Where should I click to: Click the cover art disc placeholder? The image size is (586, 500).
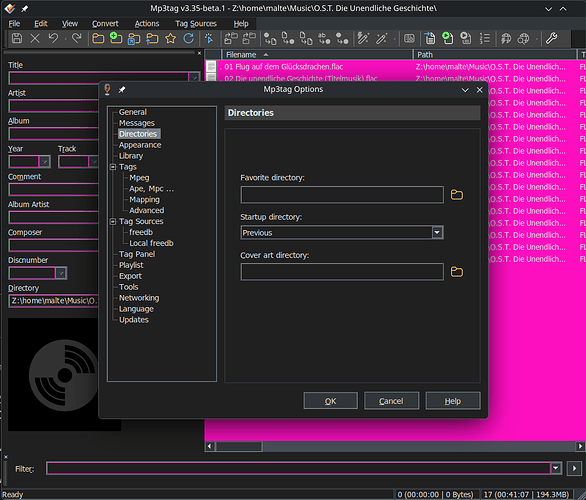64,375
